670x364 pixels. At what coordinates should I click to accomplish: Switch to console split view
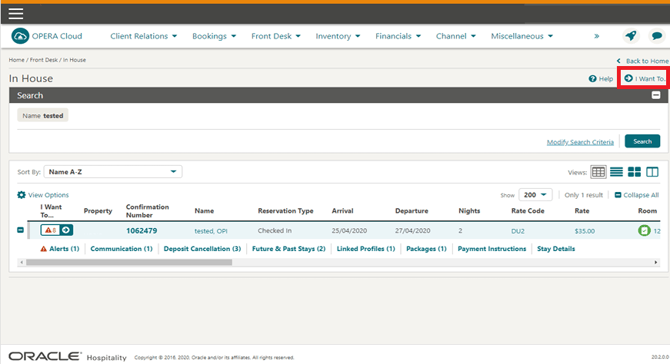pos(652,172)
